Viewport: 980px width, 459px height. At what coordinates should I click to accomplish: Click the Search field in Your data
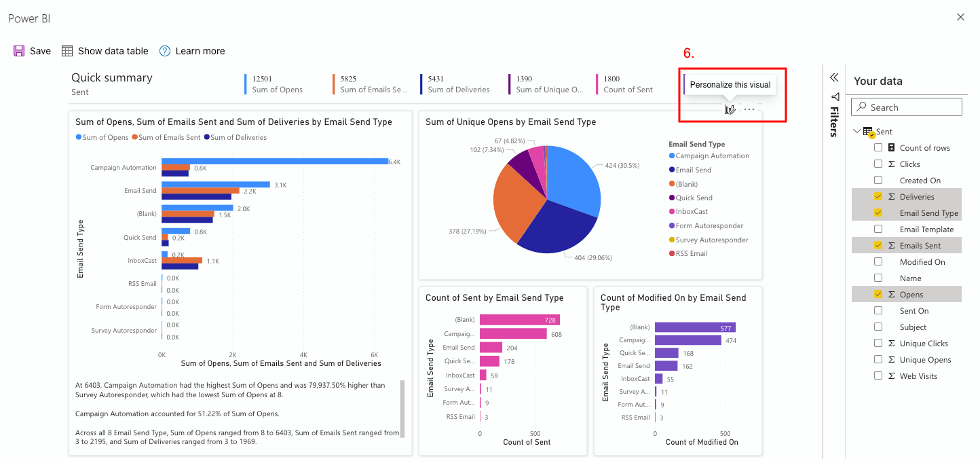(x=907, y=107)
